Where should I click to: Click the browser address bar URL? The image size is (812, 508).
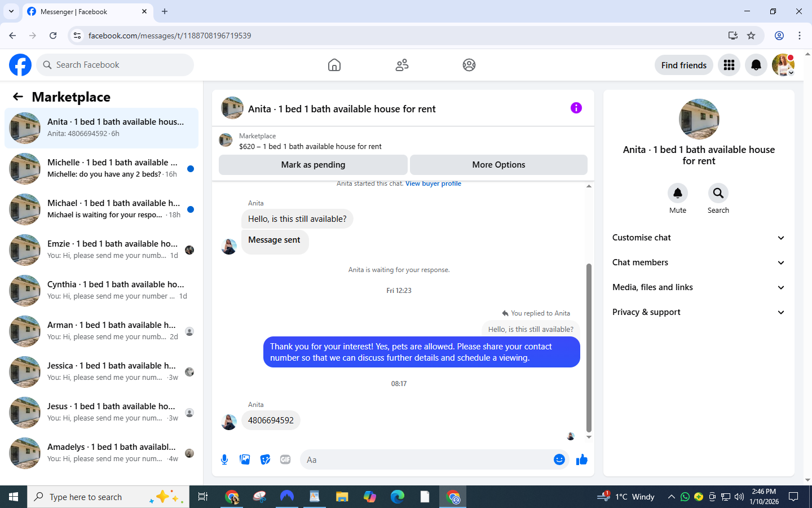click(170, 36)
